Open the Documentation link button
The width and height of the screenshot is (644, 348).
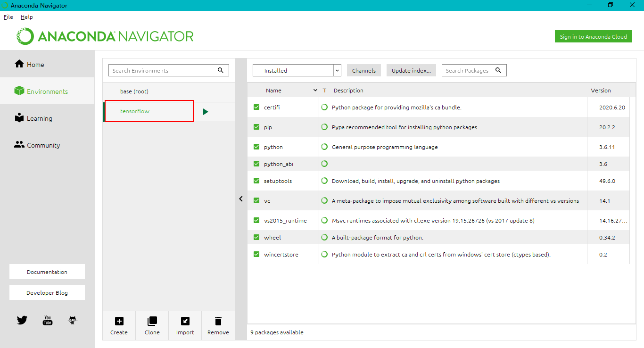pos(47,272)
